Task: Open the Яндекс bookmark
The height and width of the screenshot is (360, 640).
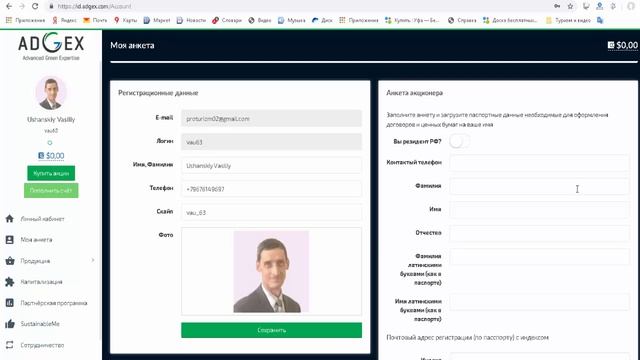Action: (x=64, y=20)
